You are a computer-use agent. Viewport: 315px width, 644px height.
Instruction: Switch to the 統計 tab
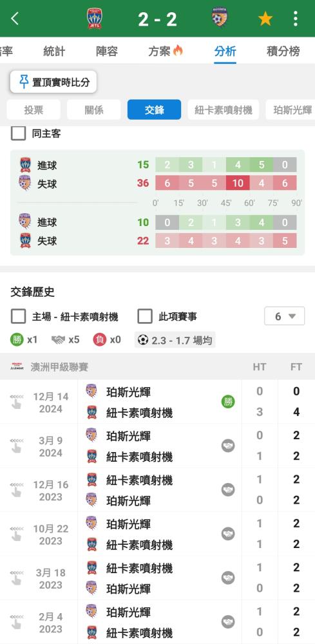54,52
